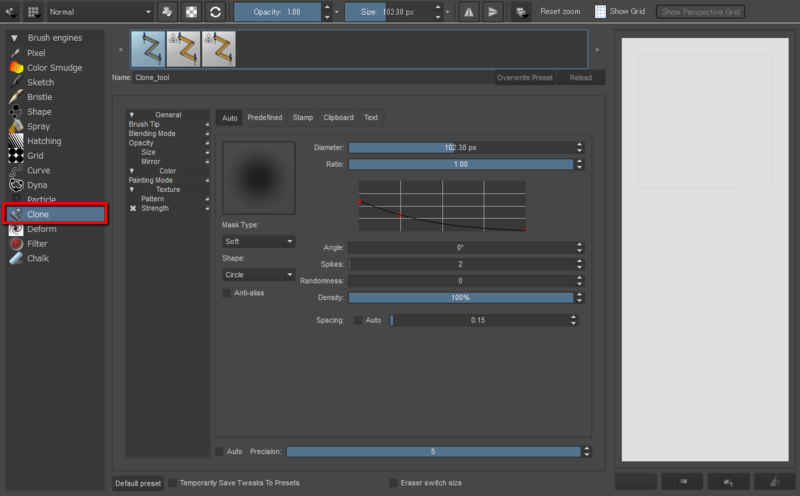The width and height of the screenshot is (800, 496).
Task: Select the Clone brush engine
Action: (x=55, y=214)
